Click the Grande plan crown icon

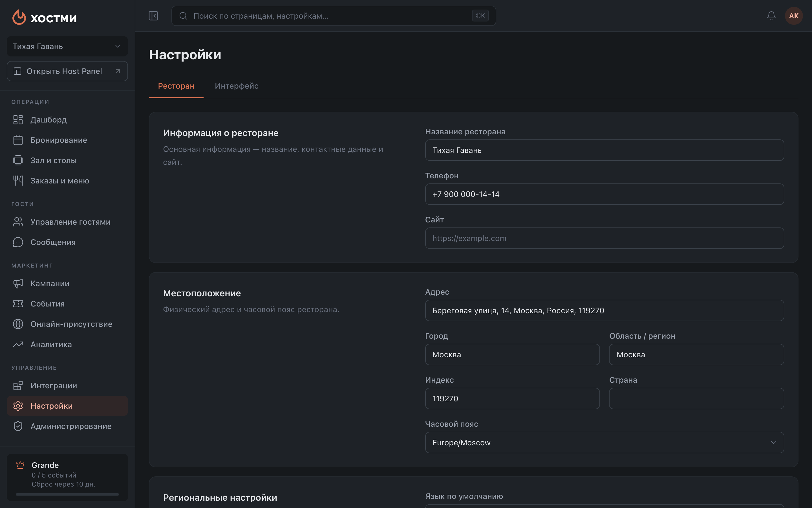pos(21,465)
